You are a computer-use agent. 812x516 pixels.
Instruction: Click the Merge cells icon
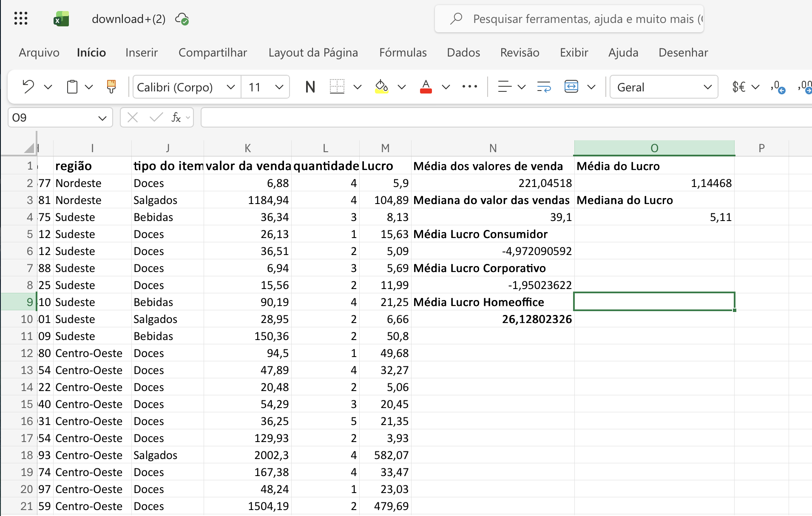click(x=571, y=87)
